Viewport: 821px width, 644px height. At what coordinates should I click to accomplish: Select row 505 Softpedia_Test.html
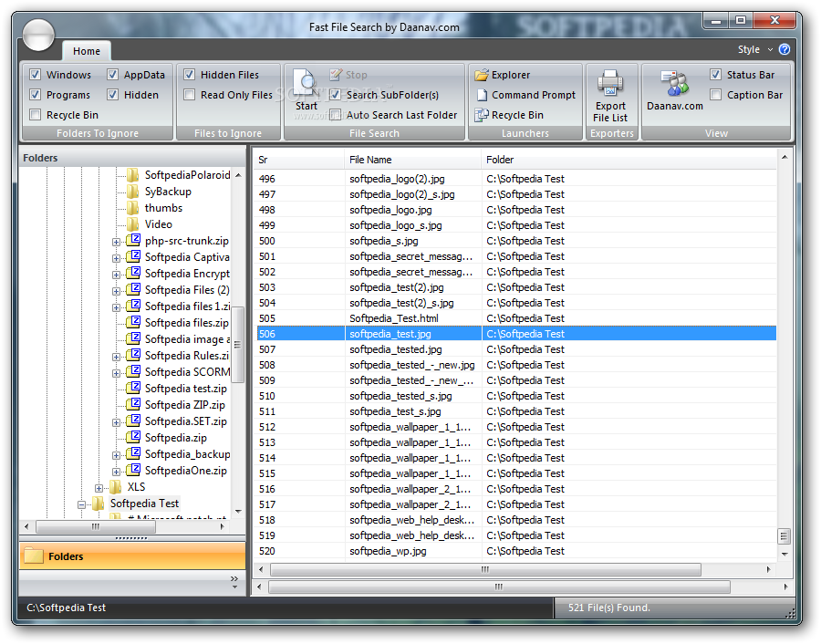516,318
